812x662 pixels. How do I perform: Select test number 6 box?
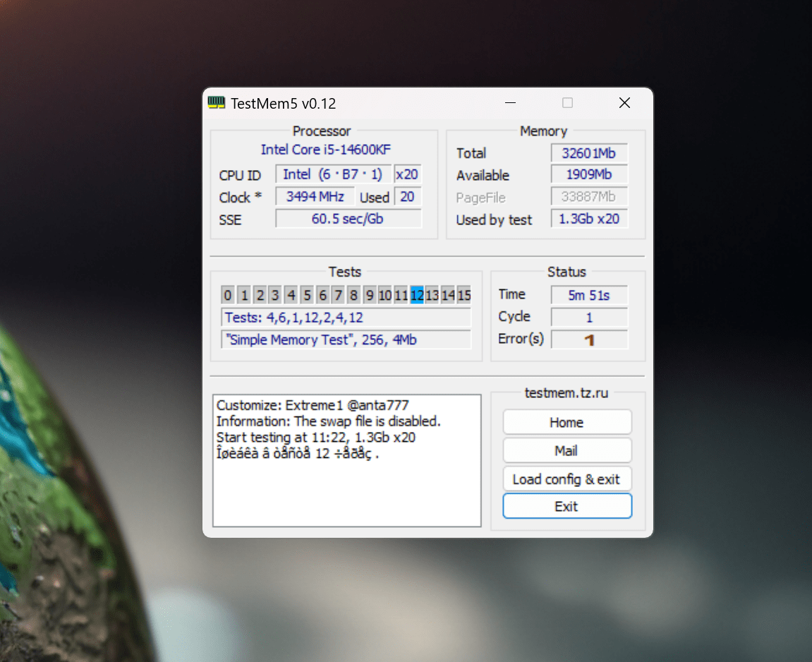(322, 295)
